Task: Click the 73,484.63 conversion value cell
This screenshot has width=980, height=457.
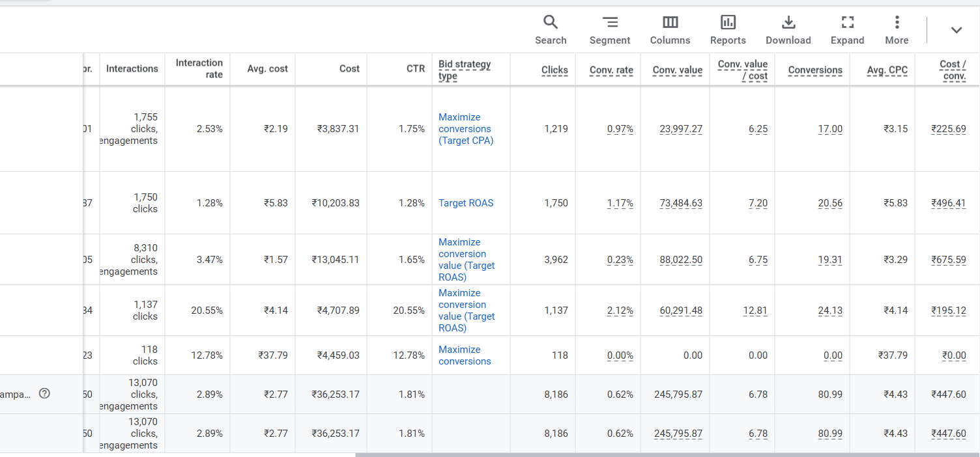Action: [681, 203]
